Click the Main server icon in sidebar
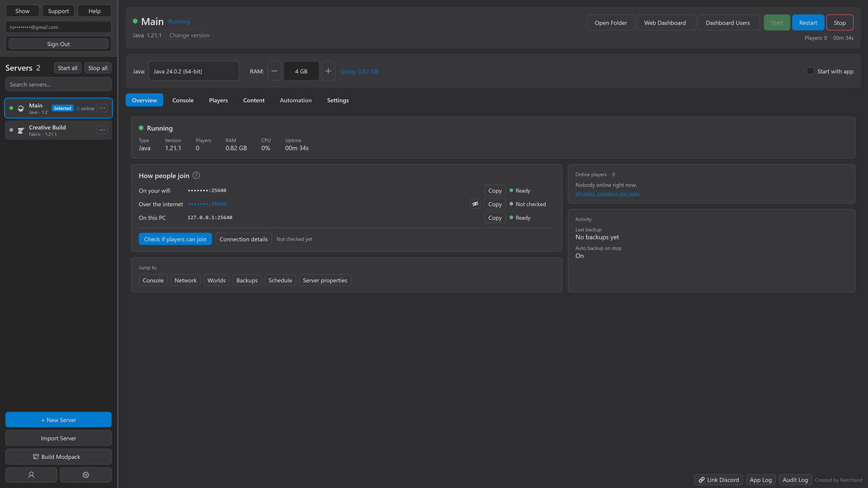Image resolution: width=868 pixels, height=488 pixels. [21, 108]
